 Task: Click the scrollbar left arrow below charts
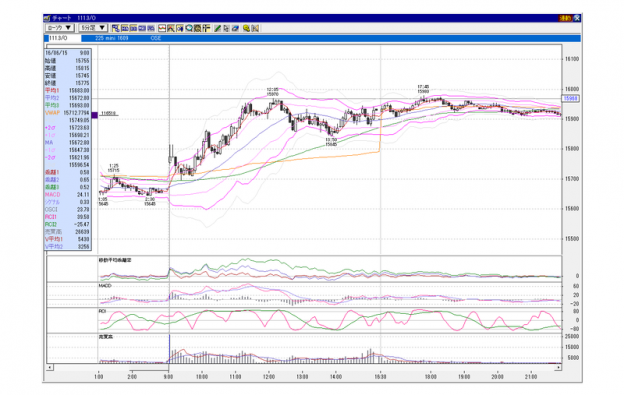pos(50,367)
